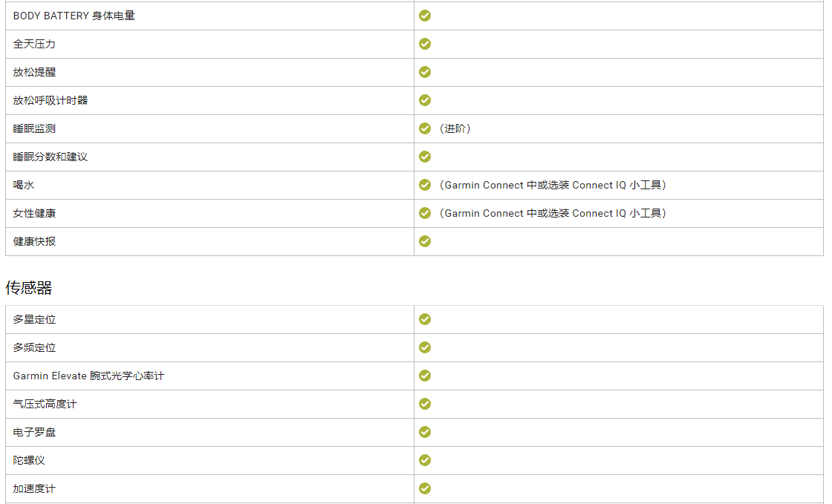
Task: Click the checkmark icon for BODY BATTERY 身体电量
Action: pos(425,16)
